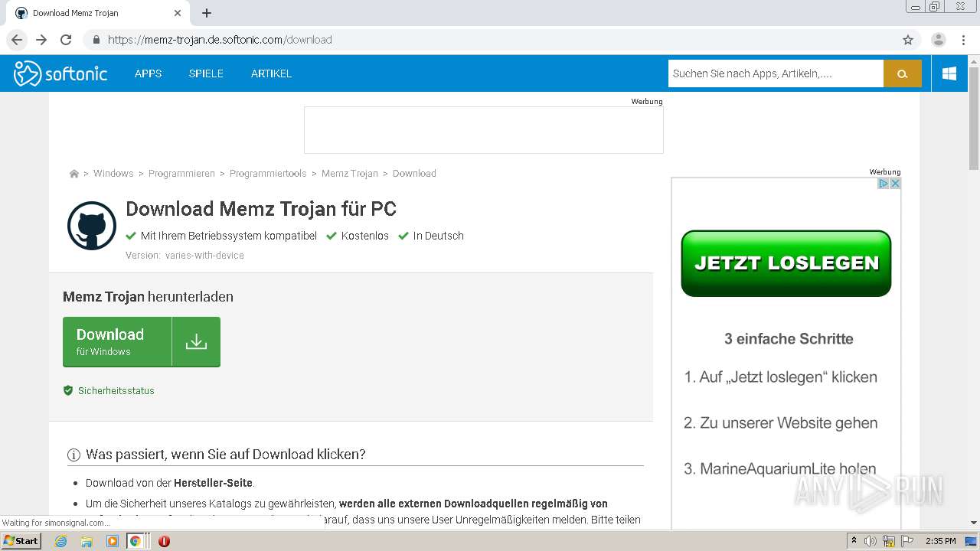View site info via the padlock icon
Screen dimensions: 980x551
tap(96, 40)
